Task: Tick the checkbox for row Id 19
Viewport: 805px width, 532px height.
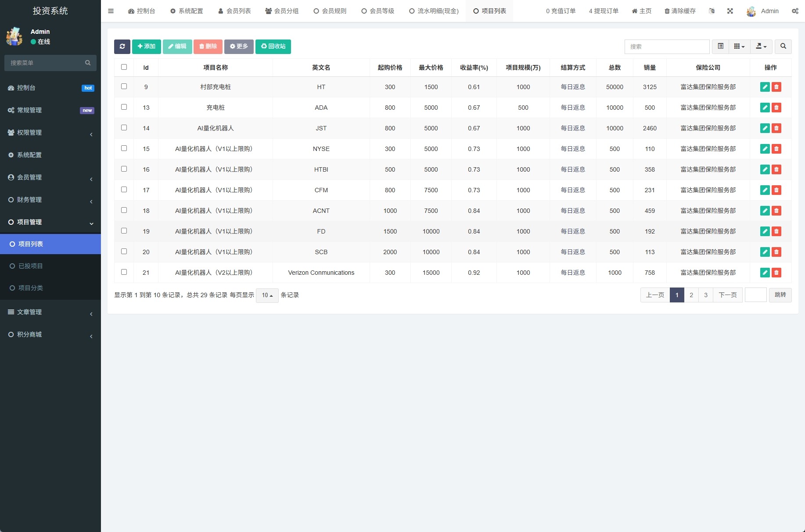Action: point(124,231)
